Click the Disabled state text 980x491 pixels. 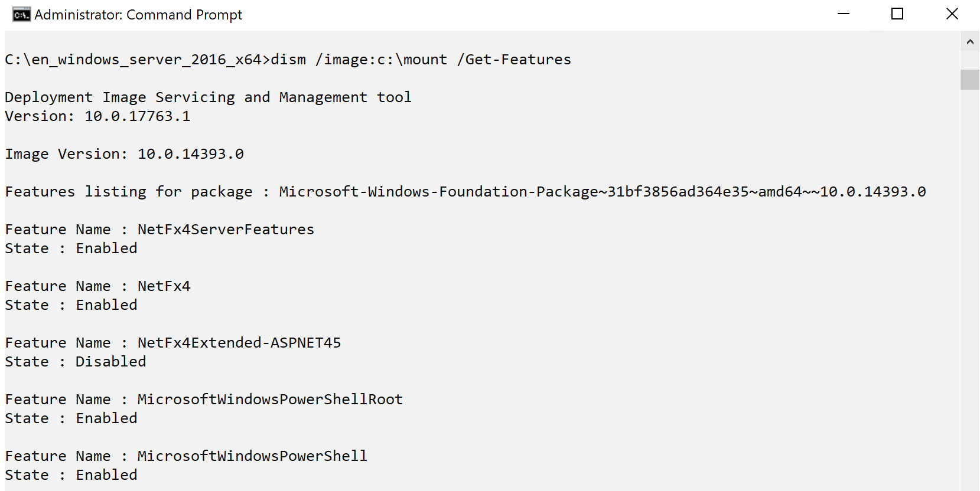(x=110, y=362)
